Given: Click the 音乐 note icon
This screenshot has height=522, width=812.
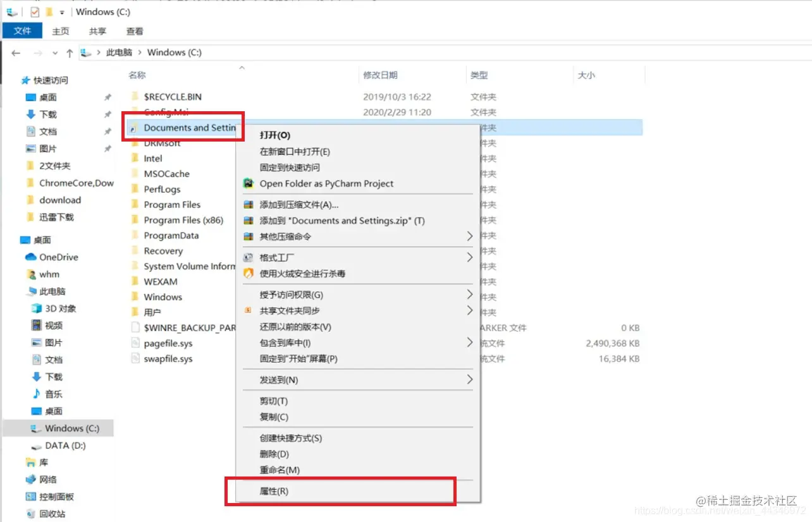Looking at the screenshot, I should pos(37,394).
